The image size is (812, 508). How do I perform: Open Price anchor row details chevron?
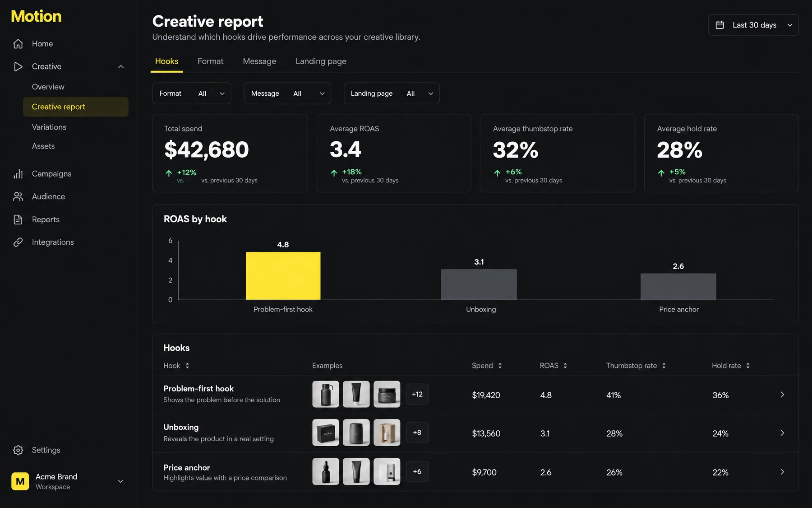pos(782,472)
